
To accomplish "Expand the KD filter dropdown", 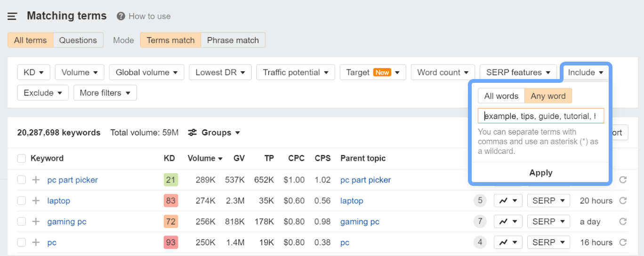I will click(x=33, y=72).
